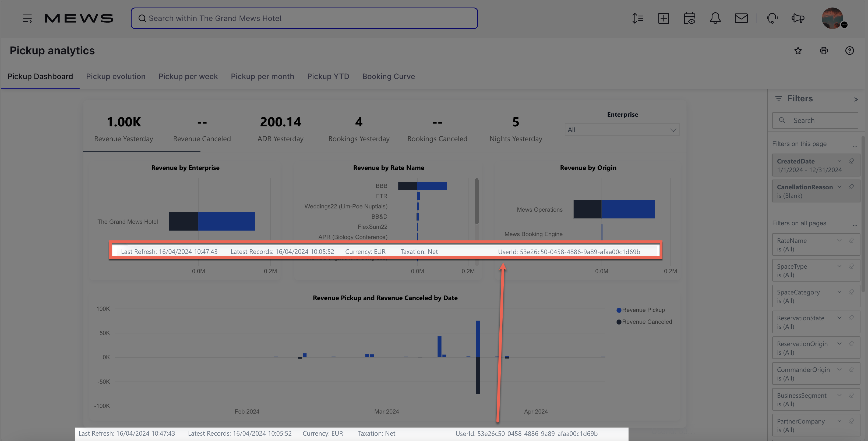Click the Filters pane icon

tap(778, 99)
